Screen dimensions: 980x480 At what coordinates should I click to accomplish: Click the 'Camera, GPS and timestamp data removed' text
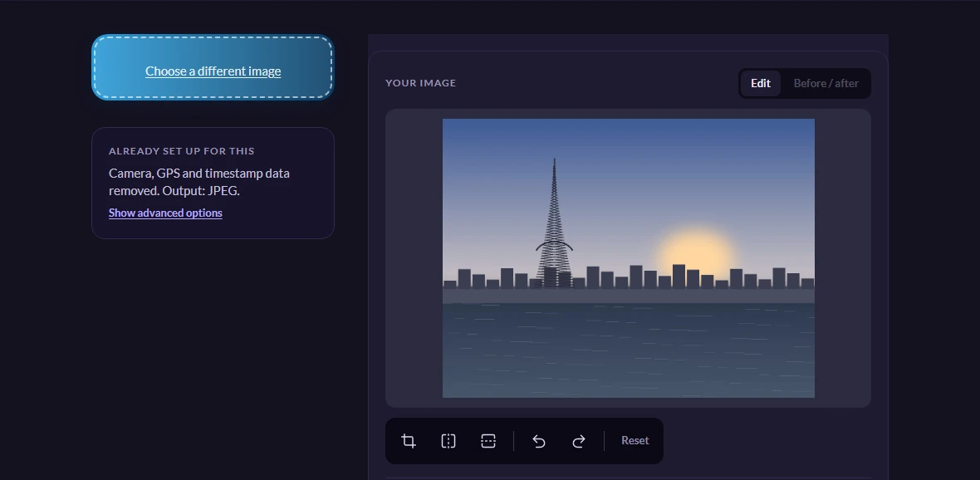(x=199, y=182)
